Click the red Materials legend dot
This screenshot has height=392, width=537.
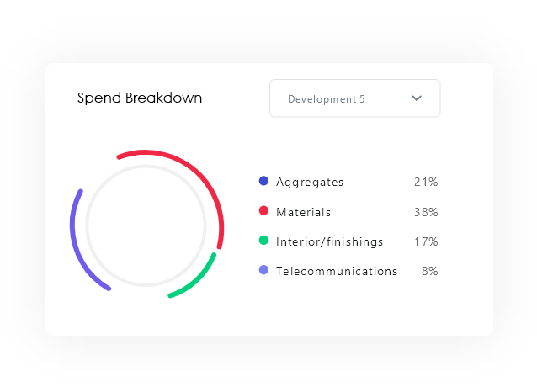[263, 211]
